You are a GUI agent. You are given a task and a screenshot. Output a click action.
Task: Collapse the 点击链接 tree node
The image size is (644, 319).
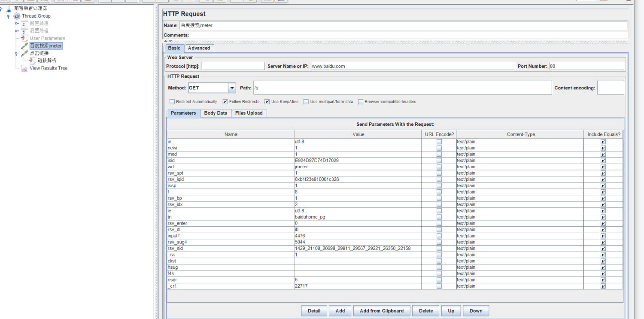[16, 54]
